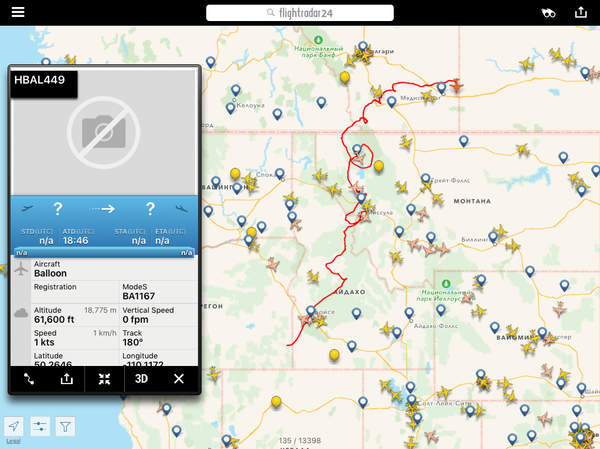Tap the unknown origin airport question mark
Screen dimensions: 600x449
[58, 209]
